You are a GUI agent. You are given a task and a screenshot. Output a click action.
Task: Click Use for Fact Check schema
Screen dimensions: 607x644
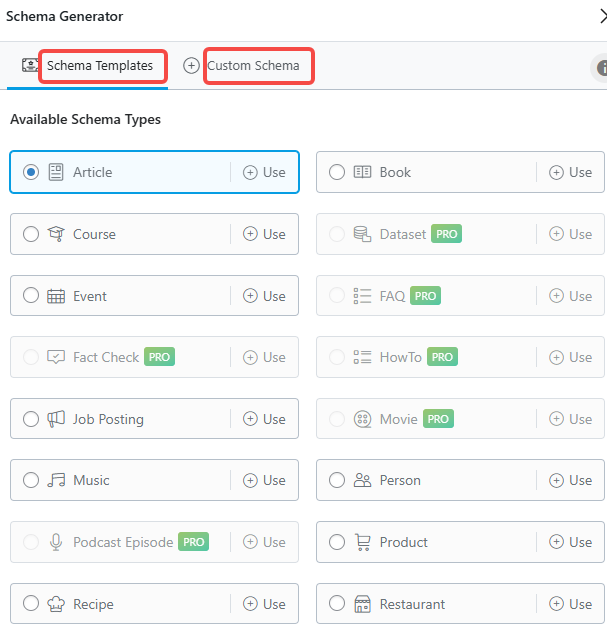(264, 357)
